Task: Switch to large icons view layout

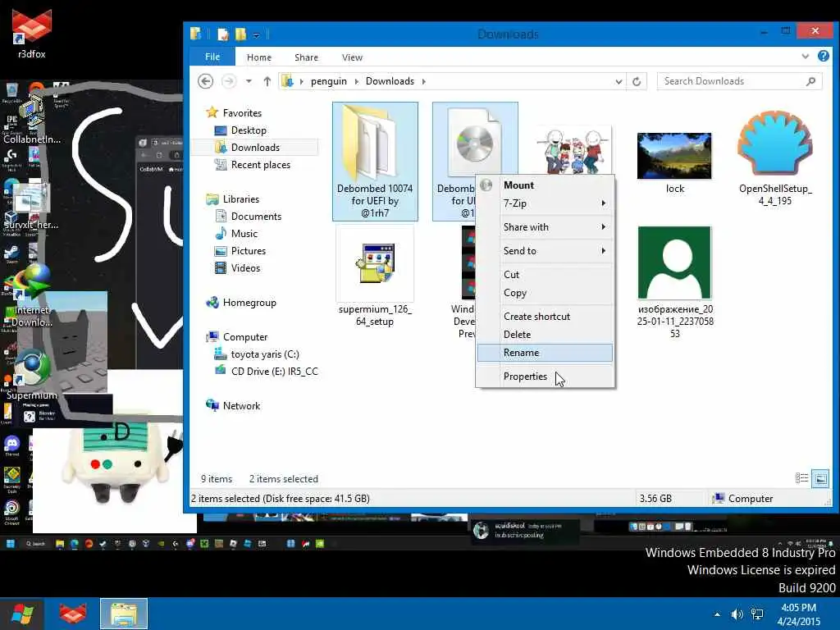Action: coord(820,478)
